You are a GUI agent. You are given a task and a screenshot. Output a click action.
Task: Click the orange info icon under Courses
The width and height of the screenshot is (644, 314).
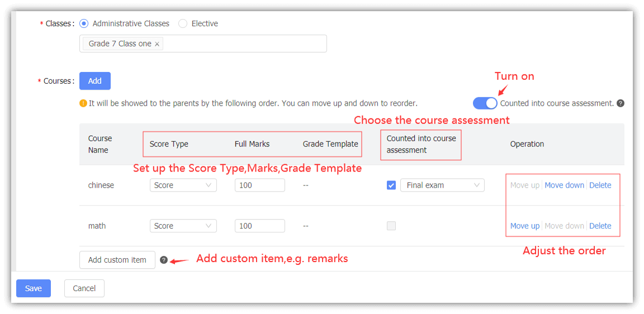point(83,103)
